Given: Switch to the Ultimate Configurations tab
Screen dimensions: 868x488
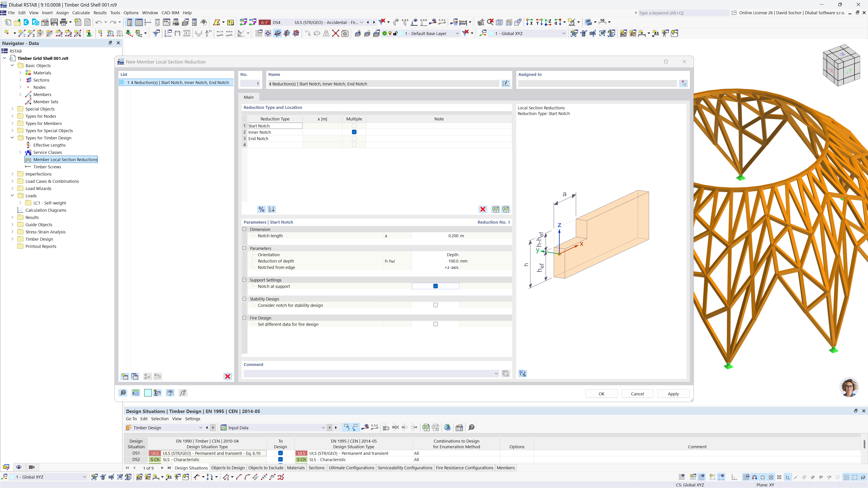Looking at the screenshot, I should tap(351, 467).
